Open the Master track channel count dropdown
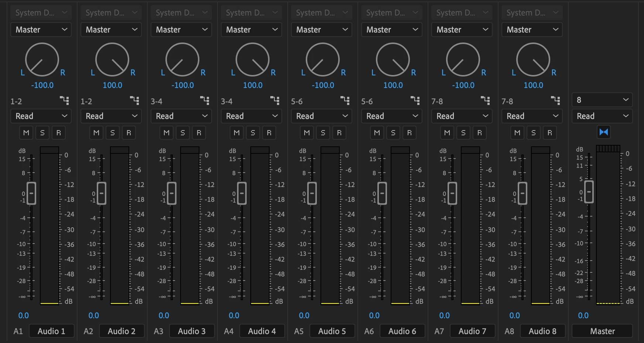 (x=602, y=100)
